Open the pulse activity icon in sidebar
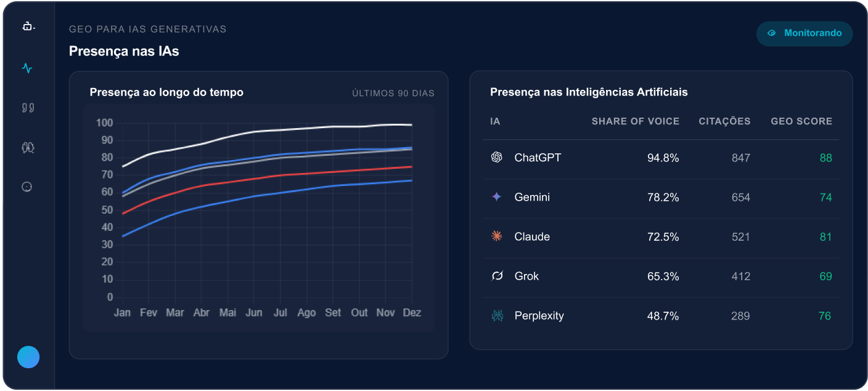Image resolution: width=868 pixels, height=391 pixels. (27, 68)
